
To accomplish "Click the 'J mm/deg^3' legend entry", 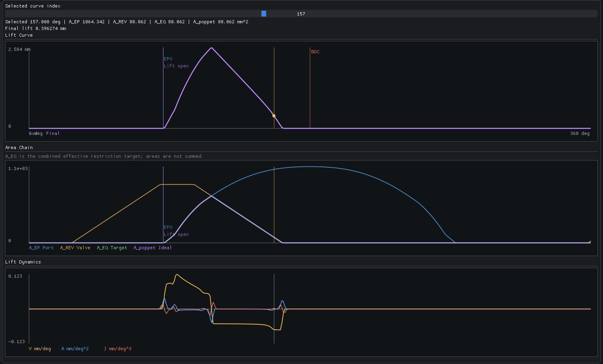I will 118,349.
